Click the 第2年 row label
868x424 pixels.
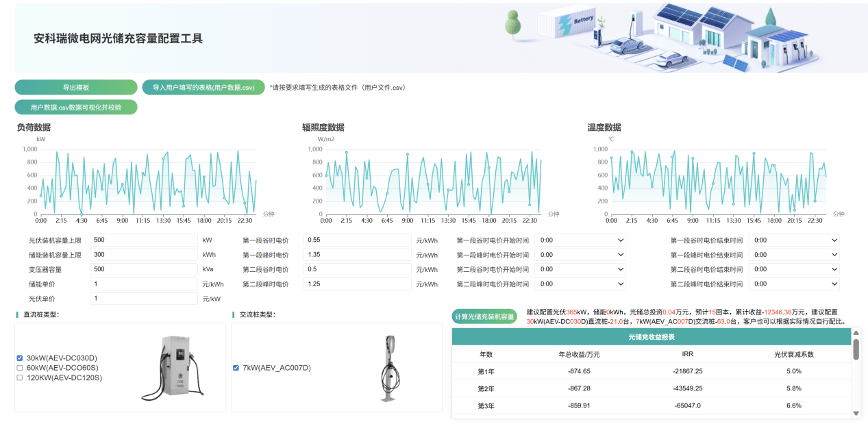click(486, 388)
